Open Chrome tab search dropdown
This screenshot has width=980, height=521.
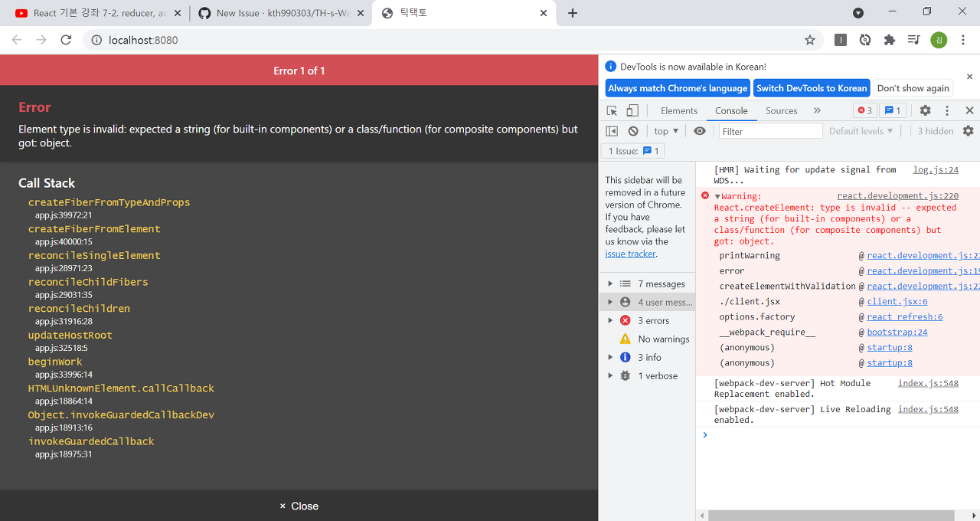[858, 13]
